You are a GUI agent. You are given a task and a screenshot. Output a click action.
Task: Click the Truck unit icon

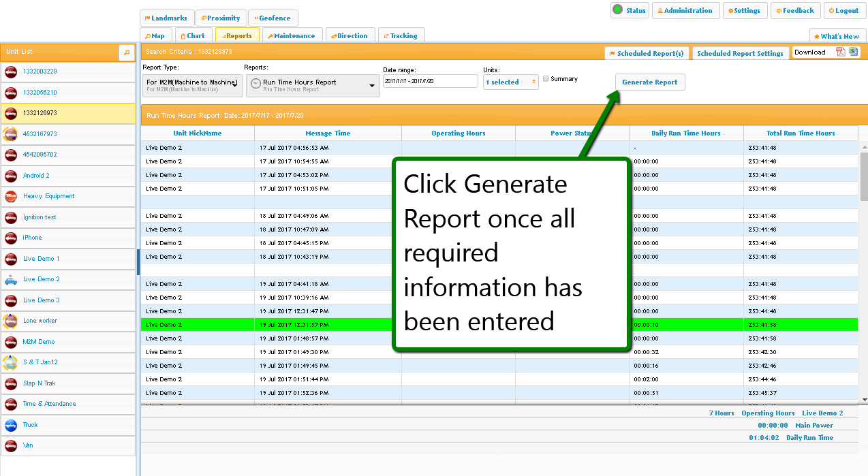coord(11,425)
